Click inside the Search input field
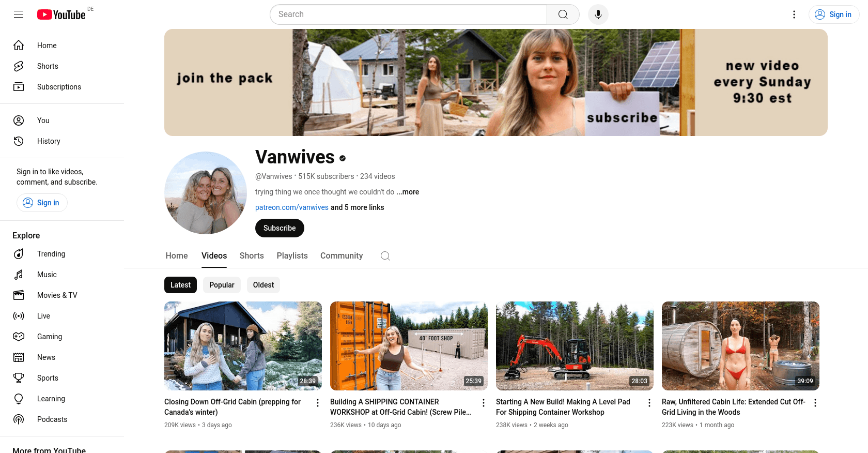The width and height of the screenshot is (868, 453). click(x=408, y=14)
